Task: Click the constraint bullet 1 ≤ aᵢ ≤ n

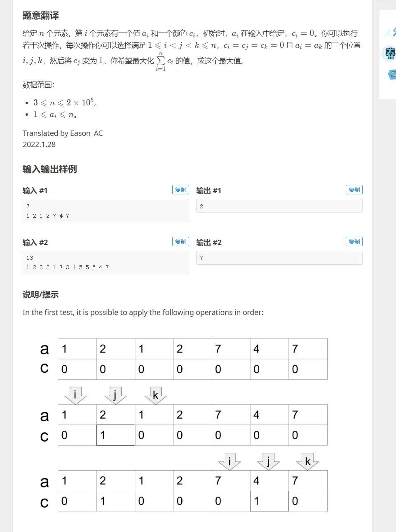Action: [55, 114]
